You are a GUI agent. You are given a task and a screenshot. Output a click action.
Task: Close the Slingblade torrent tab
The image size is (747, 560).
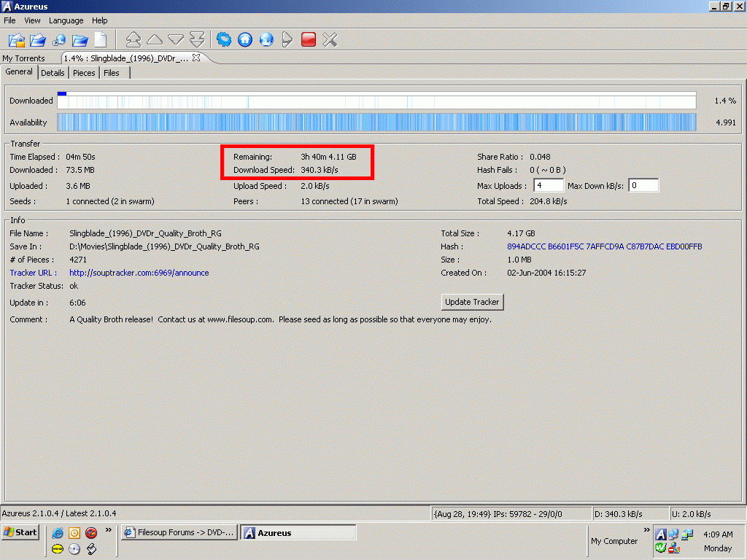pos(196,58)
